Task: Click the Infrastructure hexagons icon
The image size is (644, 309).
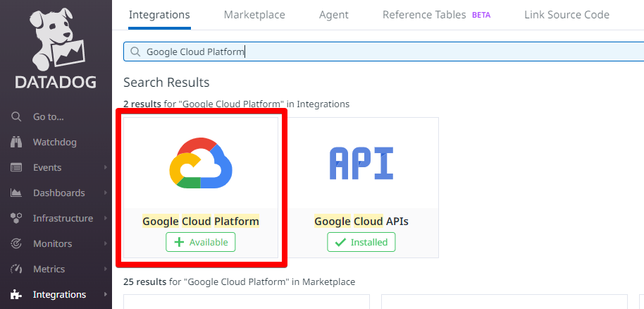Action: point(16,218)
